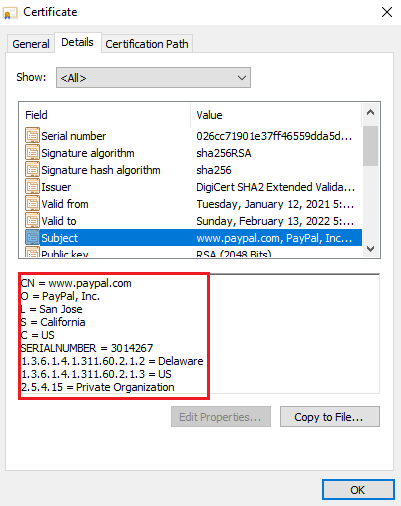The image size is (401, 506).
Task: Click the SERIALNUMBER = 3014267 line
Action: tap(87, 348)
